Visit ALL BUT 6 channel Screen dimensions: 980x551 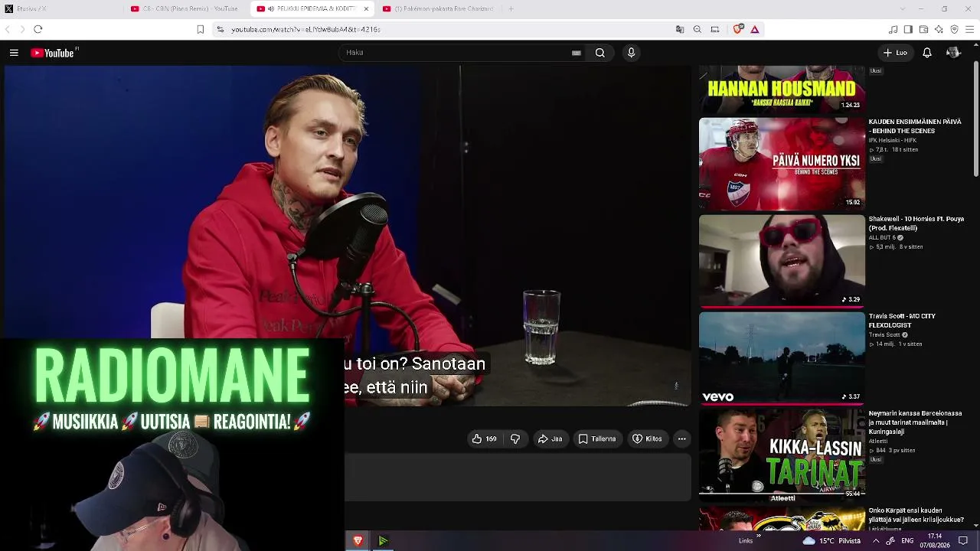(x=881, y=237)
